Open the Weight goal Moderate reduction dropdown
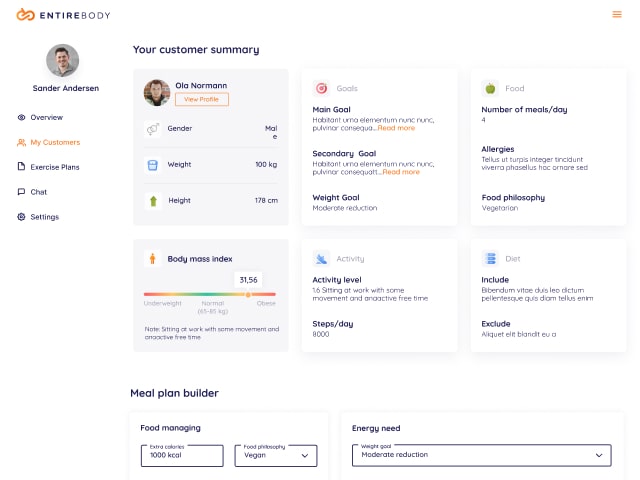 point(482,455)
